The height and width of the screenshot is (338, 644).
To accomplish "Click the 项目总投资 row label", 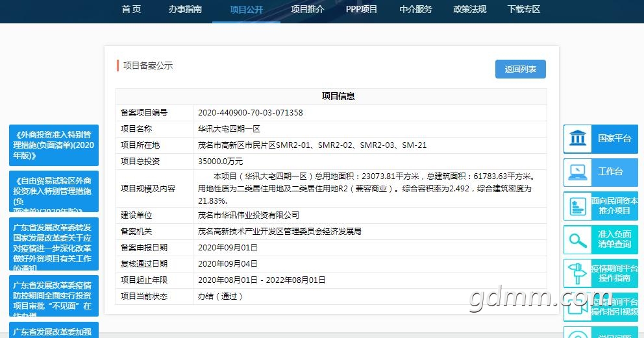I will pyautogui.click(x=140, y=161).
